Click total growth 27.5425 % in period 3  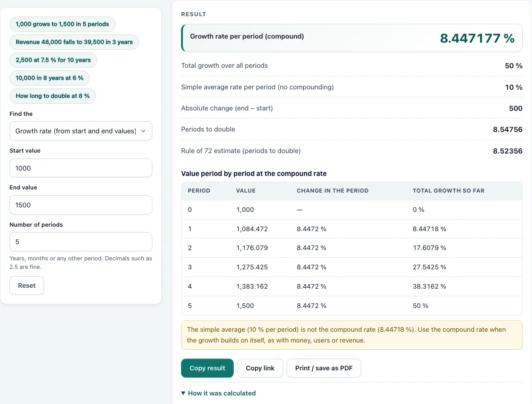[x=430, y=268]
